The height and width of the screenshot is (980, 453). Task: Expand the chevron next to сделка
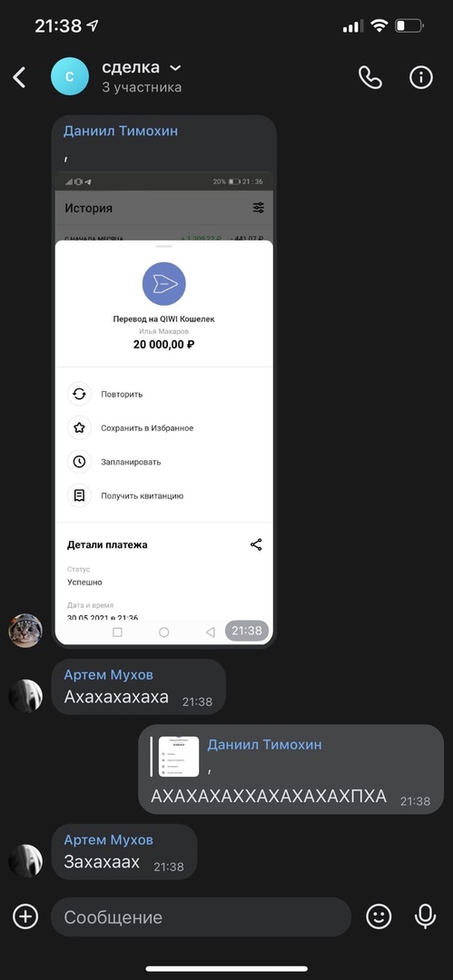(x=176, y=67)
